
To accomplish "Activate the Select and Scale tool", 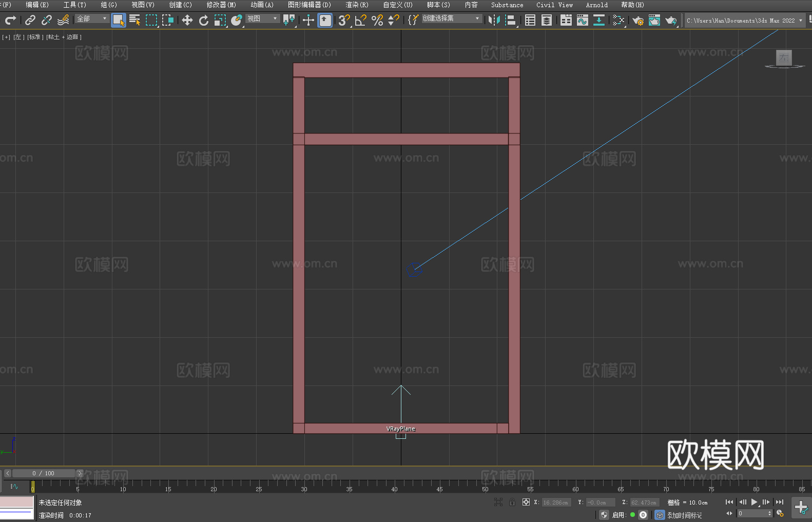I will tap(220, 20).
